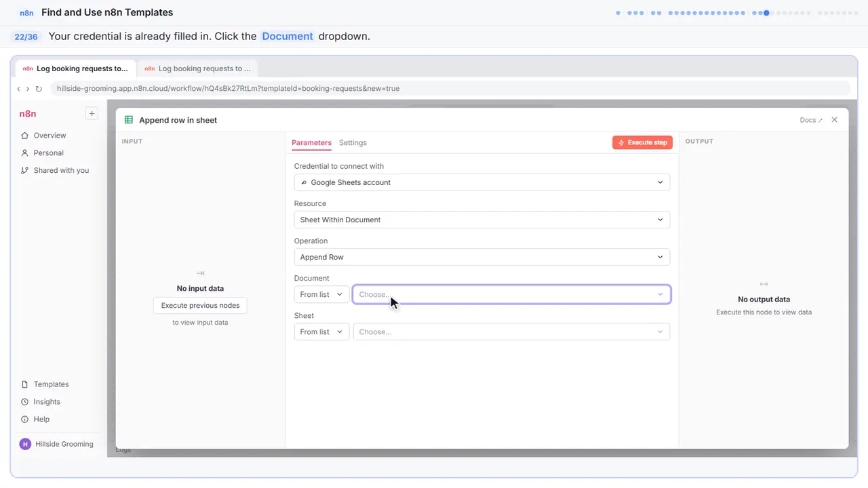Click the Google Sheets node icon

[x=129, y=120]
